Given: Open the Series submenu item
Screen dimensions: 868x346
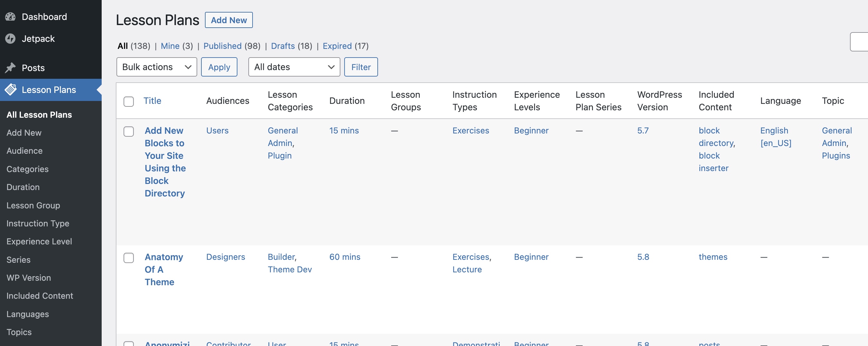Looking at the screenshot, I should 19,259.
